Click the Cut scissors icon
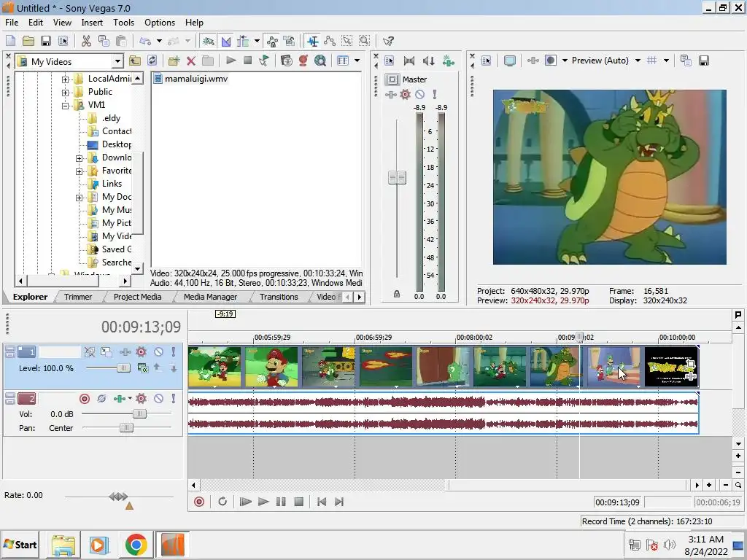 click(x=86, y=41)
